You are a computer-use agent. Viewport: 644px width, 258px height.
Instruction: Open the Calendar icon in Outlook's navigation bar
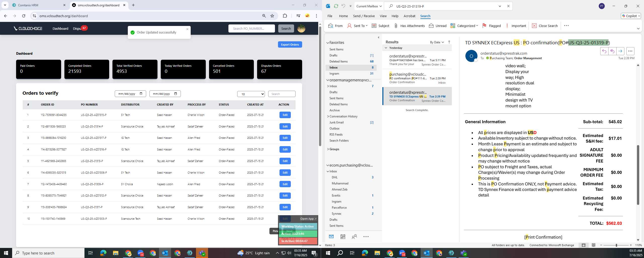click(x=343, y=237)
